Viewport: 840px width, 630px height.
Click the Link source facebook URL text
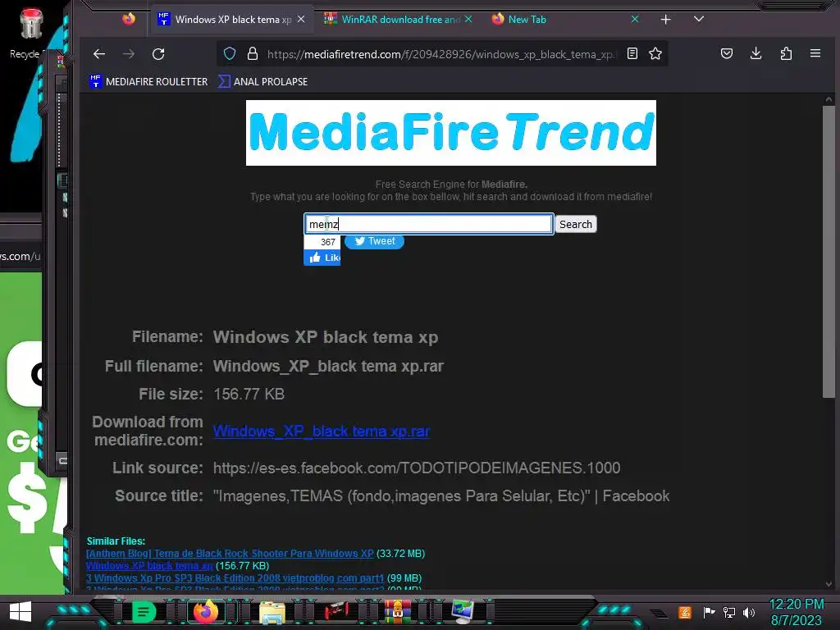(417, 468)
